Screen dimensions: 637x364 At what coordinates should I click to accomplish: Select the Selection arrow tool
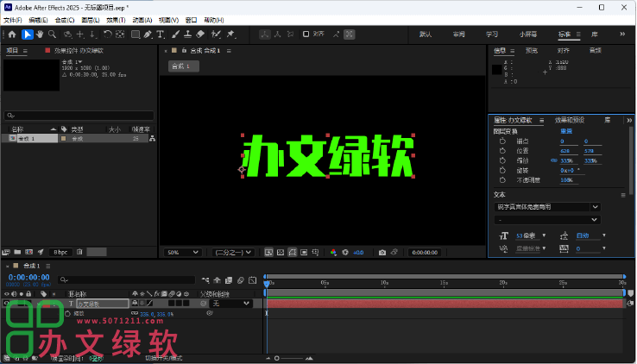point(27,35)
